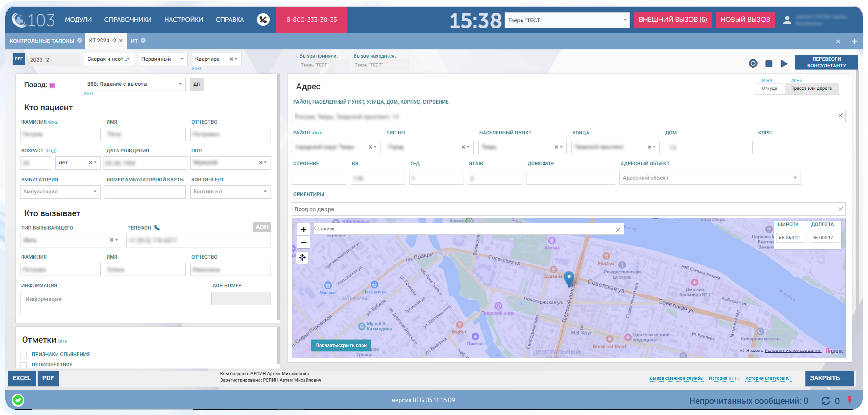
Task: Zoom in on the map
Action: [304, 230]
